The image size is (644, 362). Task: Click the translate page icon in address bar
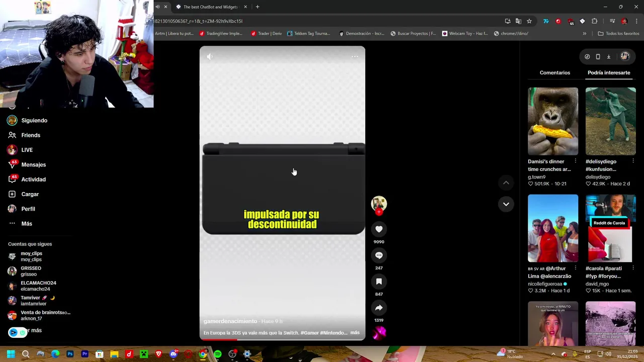point(518,21)
